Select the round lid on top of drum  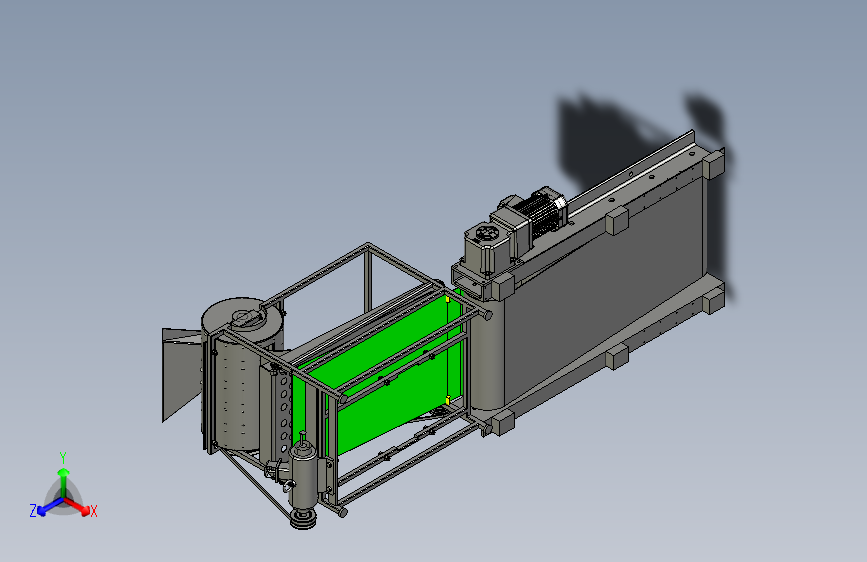coord(243,318)
